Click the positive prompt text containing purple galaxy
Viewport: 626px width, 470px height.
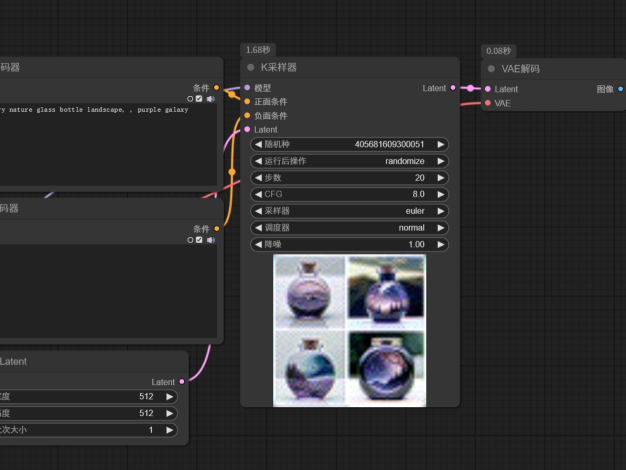click(94, 109)
